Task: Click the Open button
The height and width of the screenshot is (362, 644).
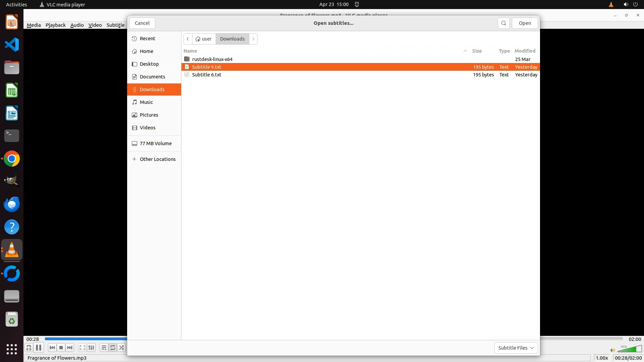Action: pyautogui.click(x=525, y=23)
